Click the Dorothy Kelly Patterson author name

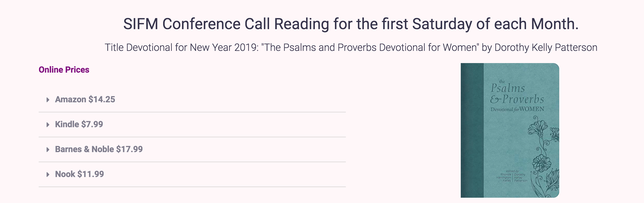pyautogui.click(x=546, y=47)
